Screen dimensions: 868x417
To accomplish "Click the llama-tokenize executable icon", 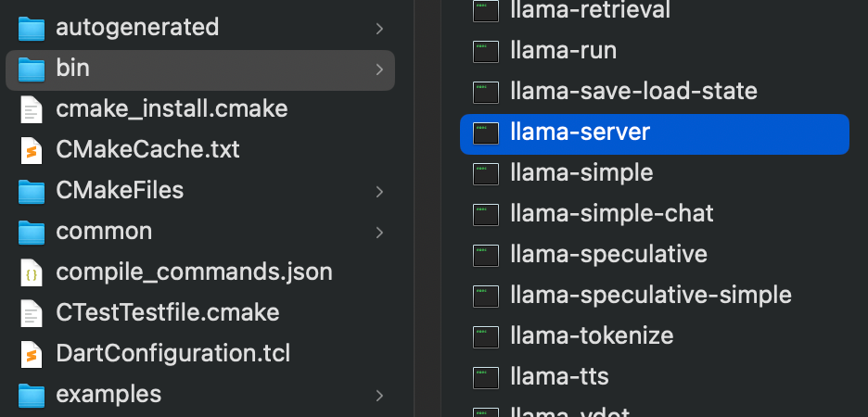I will click(x=486, y=336).
